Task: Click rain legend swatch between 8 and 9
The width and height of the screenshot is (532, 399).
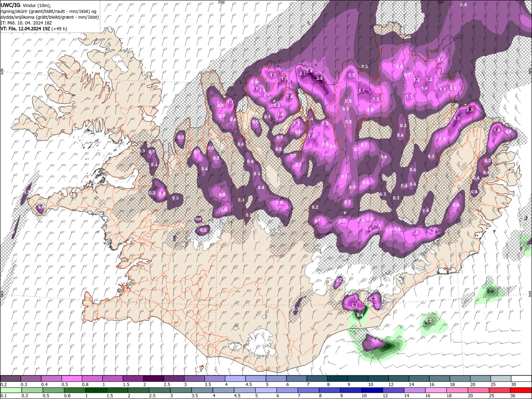Action: point(329,390)
